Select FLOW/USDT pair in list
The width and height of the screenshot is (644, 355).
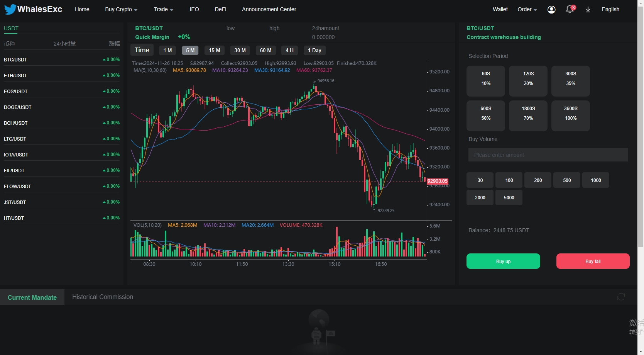[x=62, y=186]
